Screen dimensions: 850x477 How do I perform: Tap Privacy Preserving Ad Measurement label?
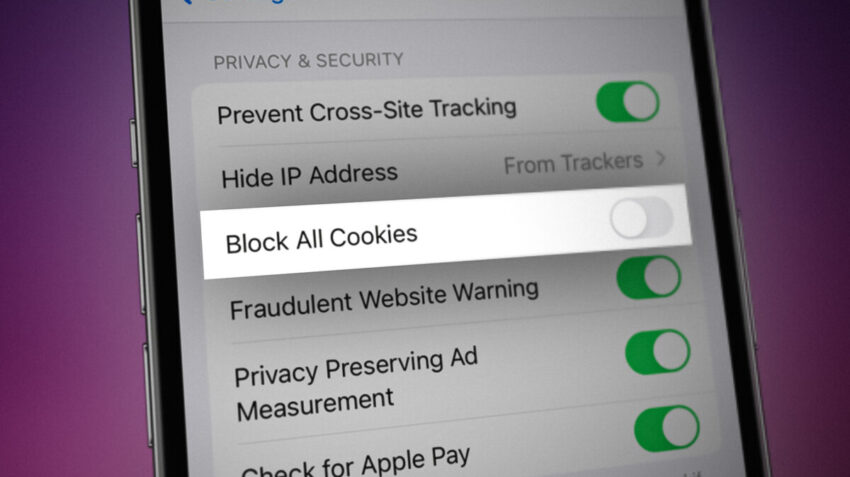[356, 384]
